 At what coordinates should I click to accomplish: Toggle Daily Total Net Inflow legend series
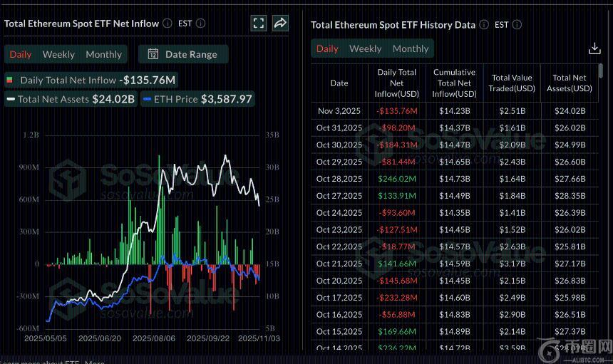point(91,80)
